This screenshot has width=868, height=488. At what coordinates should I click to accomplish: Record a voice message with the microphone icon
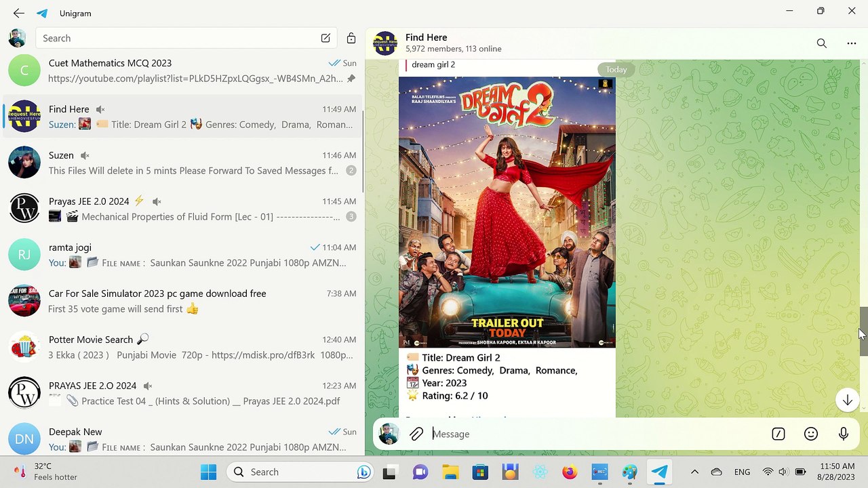pyautogui.click(x=843, y=434)
